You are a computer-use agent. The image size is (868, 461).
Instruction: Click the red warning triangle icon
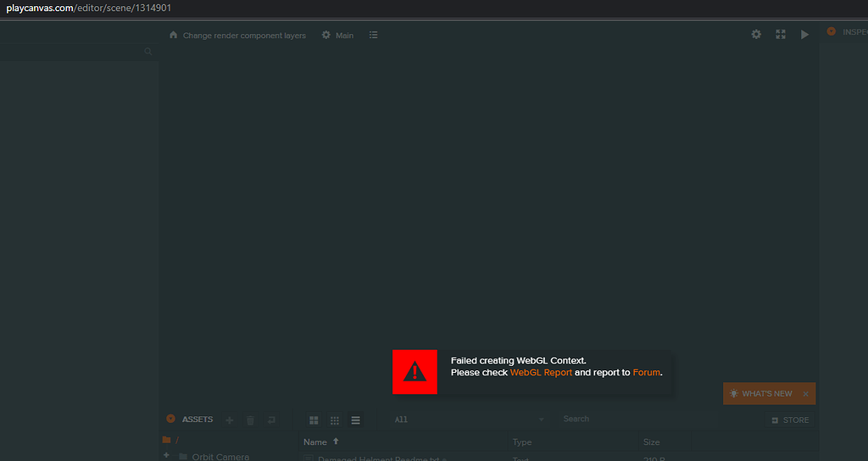pos(415,372)
